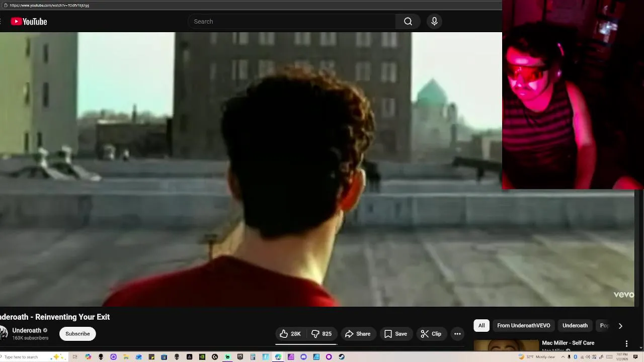Open the NVIDIA app in the taskbar
The image size is (644, 362).
click(202, 357)
